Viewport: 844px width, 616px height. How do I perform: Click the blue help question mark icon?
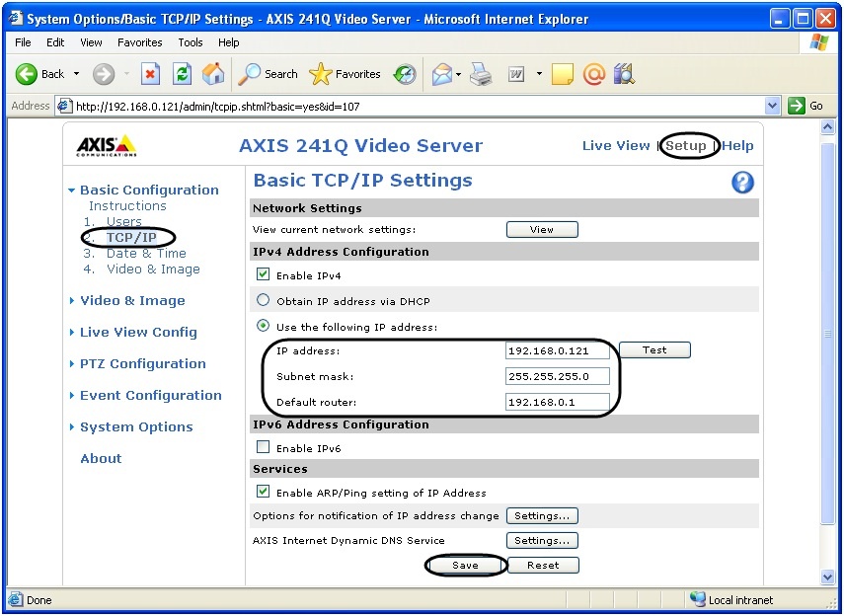742,183
